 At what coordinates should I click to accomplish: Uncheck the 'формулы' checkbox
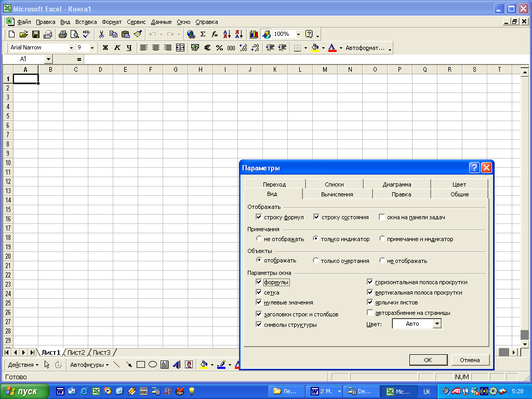259,282
